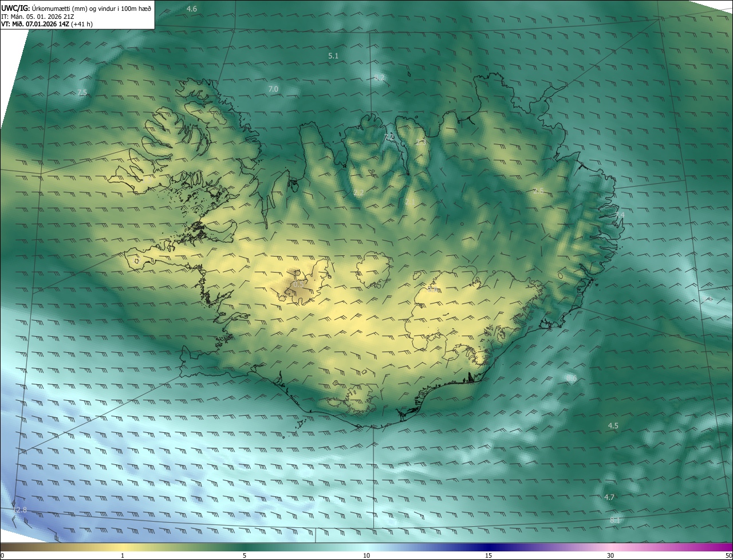Click the 2.5 value label on map
The width and height of the screenshot is (733, 560).
(538, 191)
